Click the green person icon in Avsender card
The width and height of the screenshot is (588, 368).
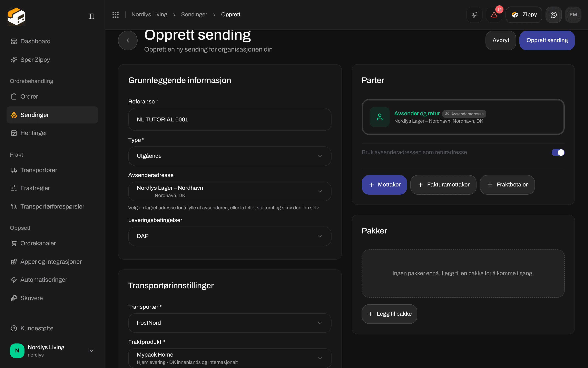pyautogui.click(x=380, y=117)
